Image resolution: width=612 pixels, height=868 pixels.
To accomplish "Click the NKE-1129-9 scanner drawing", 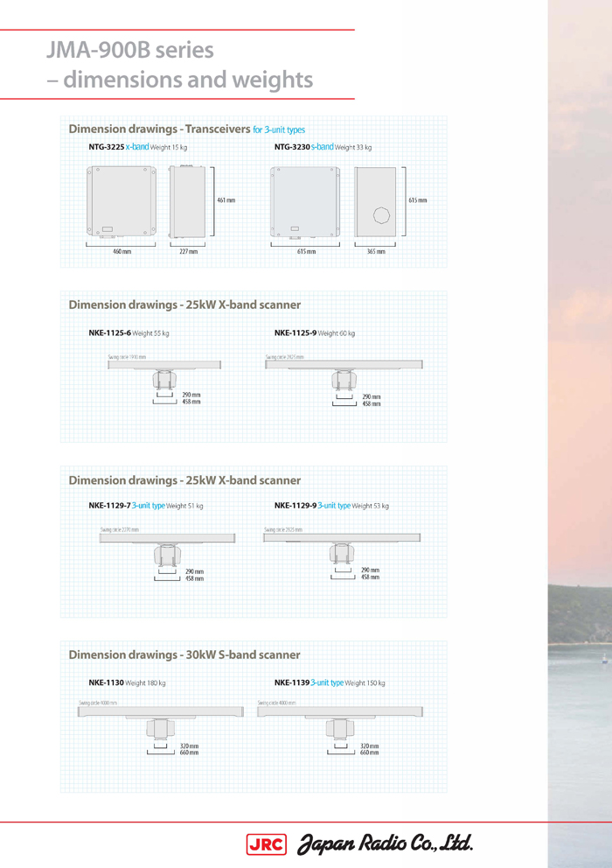I will tap(342, 549).
